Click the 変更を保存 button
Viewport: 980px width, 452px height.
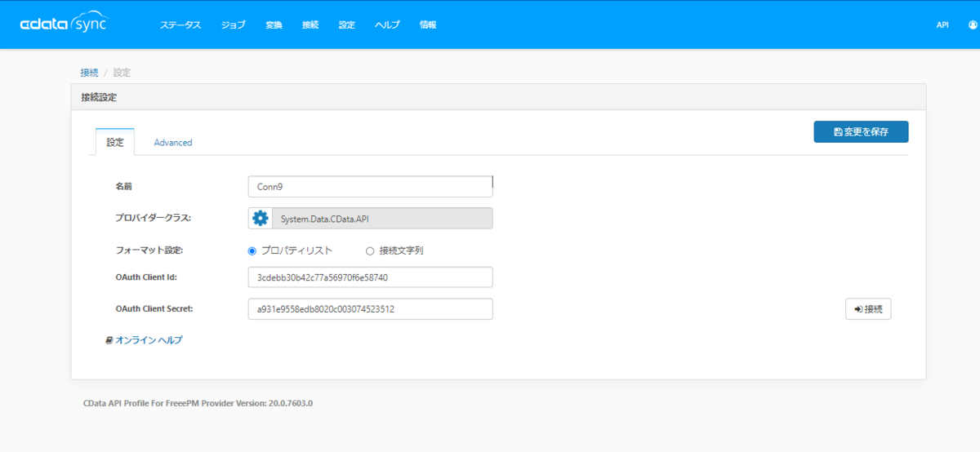tap(861, 131)
